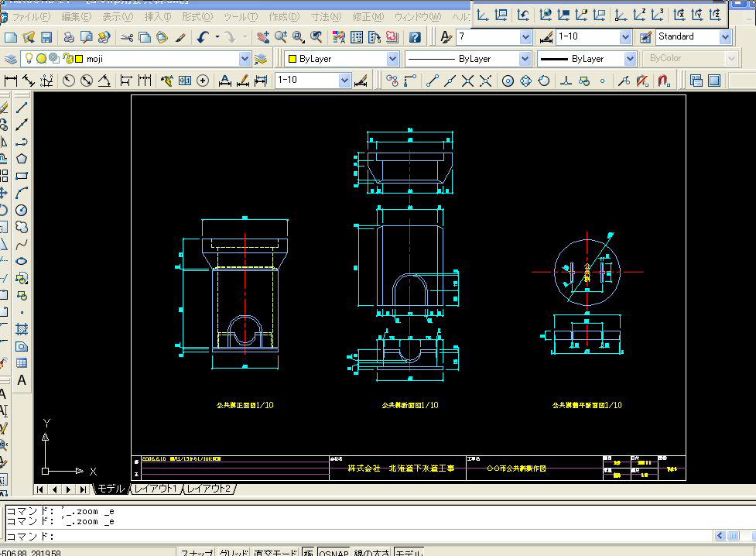Save the drawing with the floppy icon
The height and width of the screenshot is (556, 756).
click(x=46, y=37)
